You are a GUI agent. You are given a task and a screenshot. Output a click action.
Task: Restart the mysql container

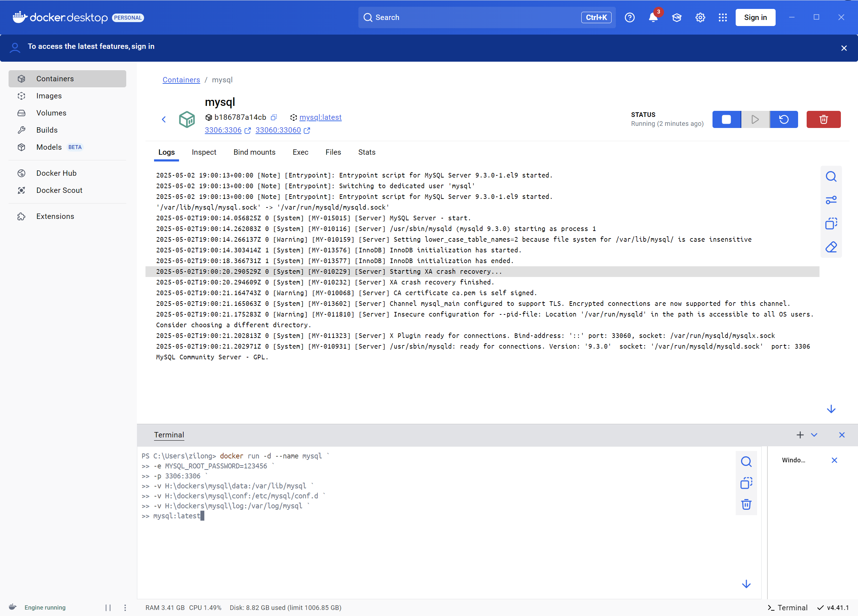[x=783, y=119]
